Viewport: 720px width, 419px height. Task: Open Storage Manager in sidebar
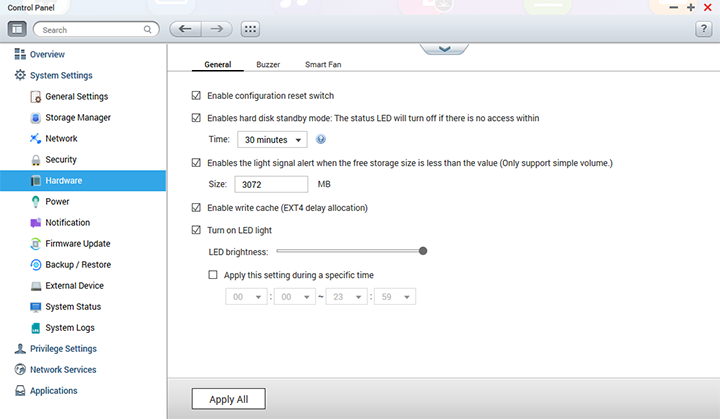(x=77, y=118)
